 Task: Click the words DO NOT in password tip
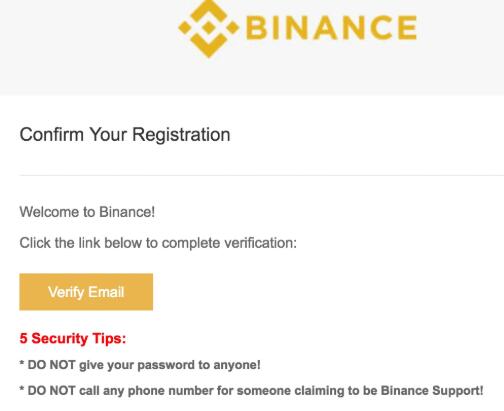(51, 365)
